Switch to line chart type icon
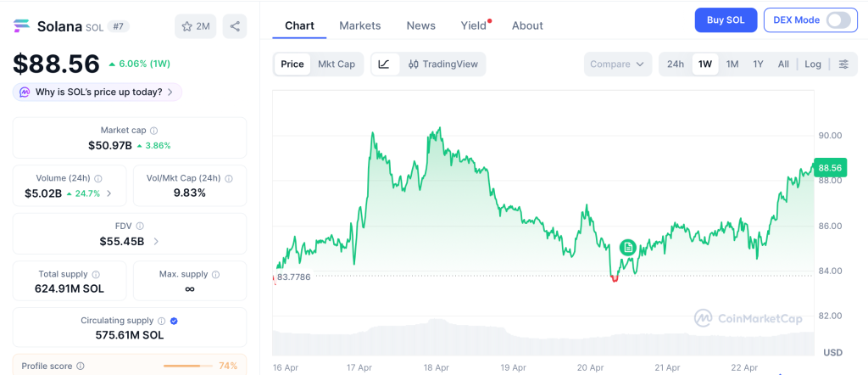Viewport: 868px width, 375px height. point(384,64)
